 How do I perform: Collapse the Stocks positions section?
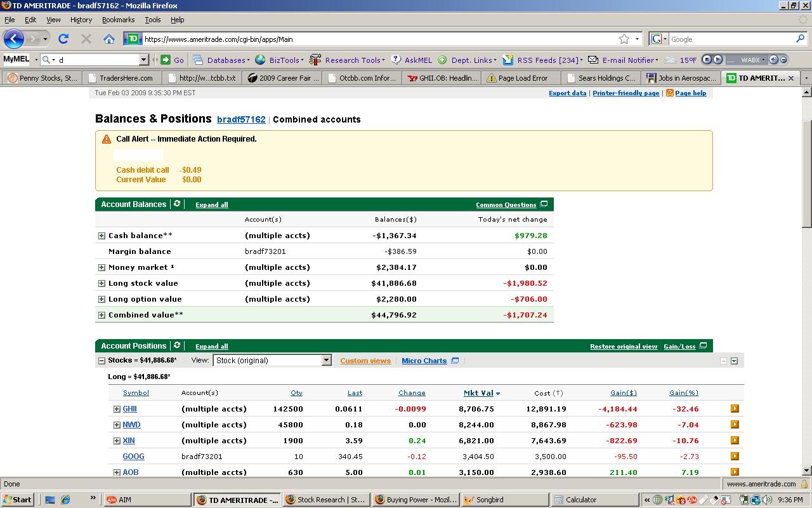point(101,361)
